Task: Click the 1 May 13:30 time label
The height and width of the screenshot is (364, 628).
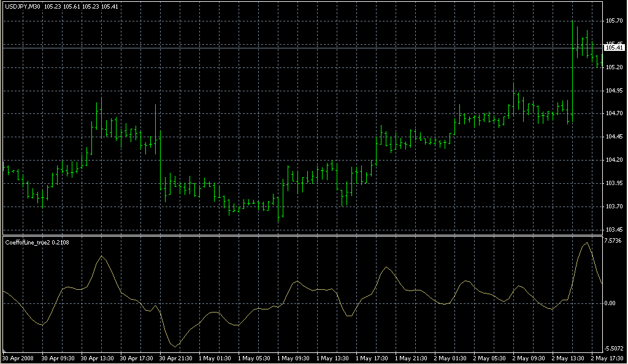Action: (x=332, y=358)
